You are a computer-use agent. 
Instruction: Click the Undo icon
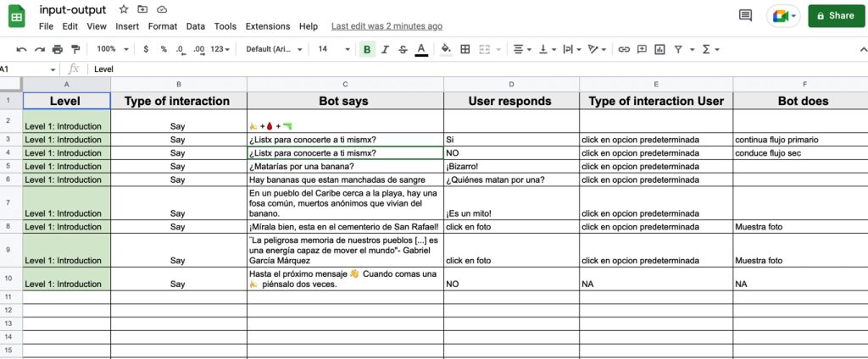[x=21, y=50]
